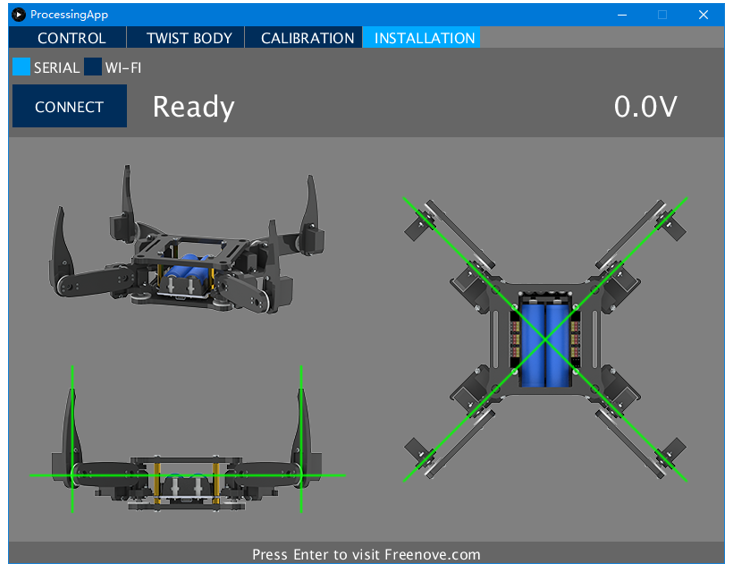This screenshot has width=738, height=570.
Task: Click the top-down robot view image
Action: pos(545,339)
